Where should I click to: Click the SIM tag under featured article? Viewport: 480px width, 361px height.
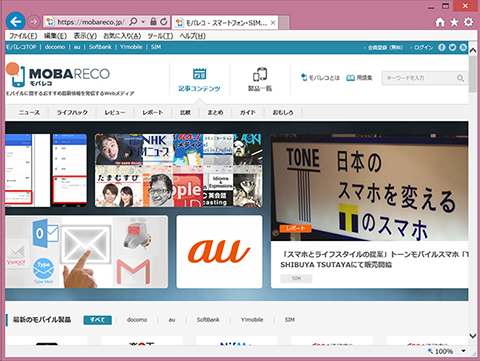coord(296,278)
